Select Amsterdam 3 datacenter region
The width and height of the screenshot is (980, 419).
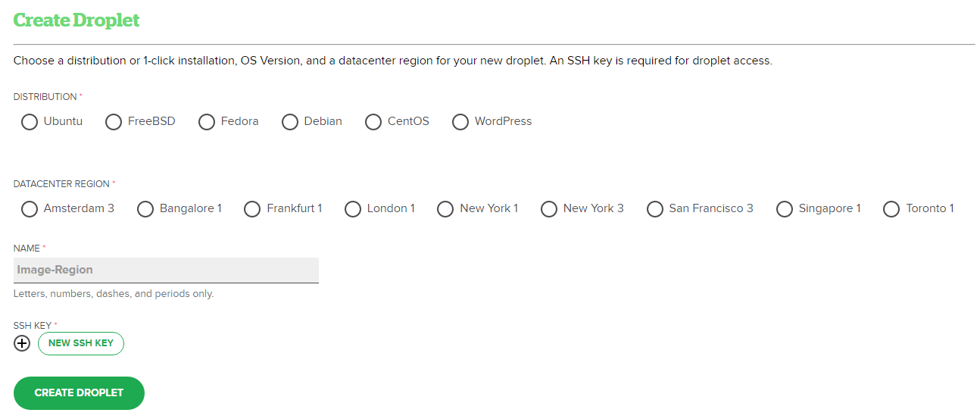coord(30,209)
